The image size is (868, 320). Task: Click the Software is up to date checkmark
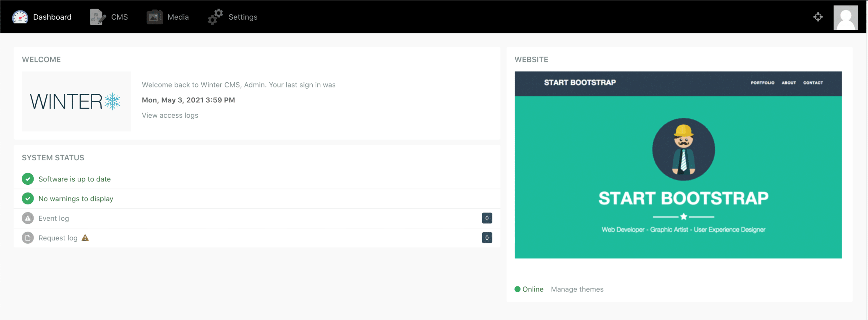pyautogui.click(x=27, y=179)
